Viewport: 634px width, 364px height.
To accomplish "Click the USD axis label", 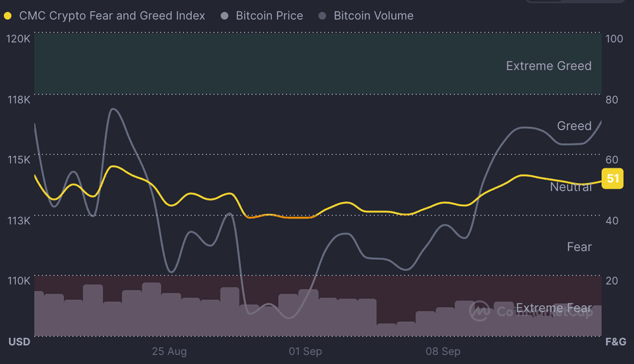I will 19,341.
